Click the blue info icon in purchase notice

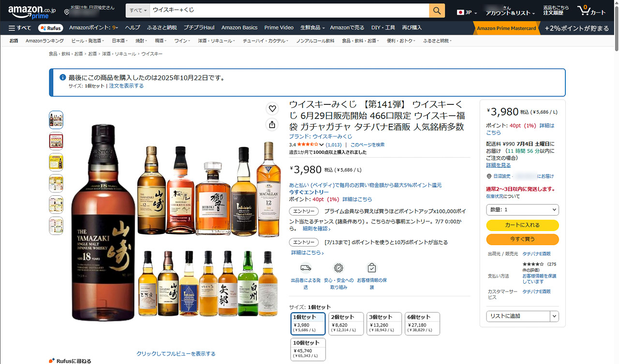pos(62,77)
